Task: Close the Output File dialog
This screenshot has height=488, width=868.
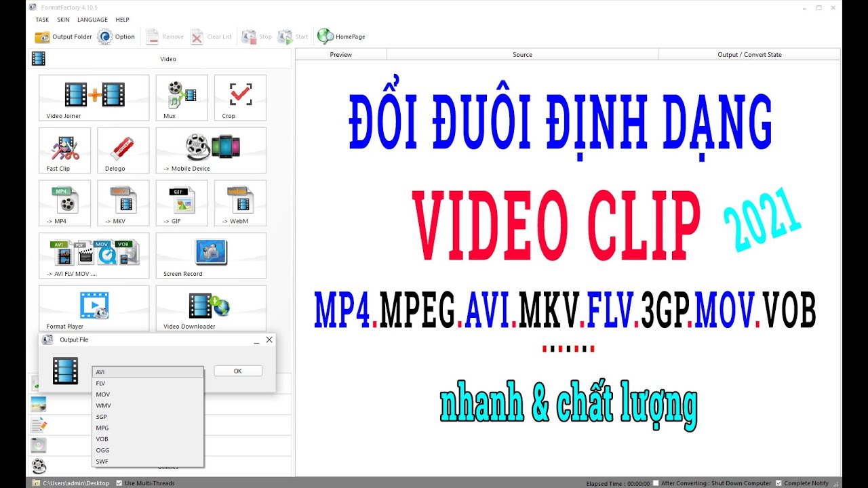Action: click(269, 340)
